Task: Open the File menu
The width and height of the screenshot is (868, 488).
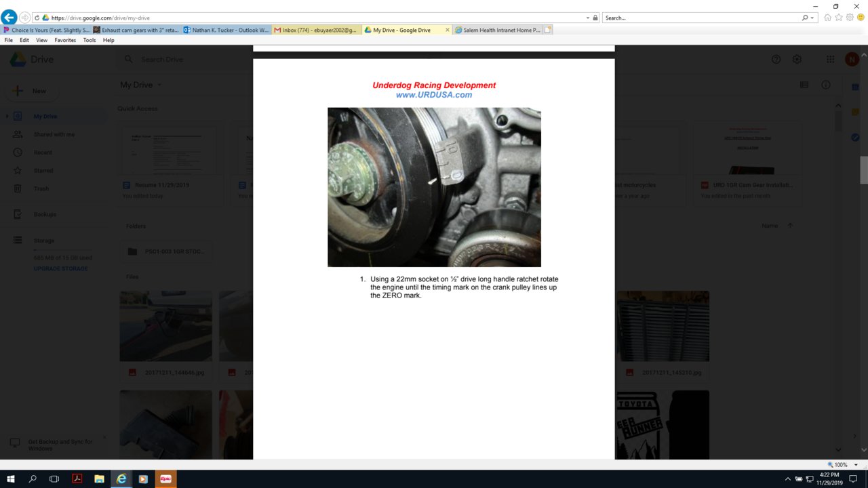Action: [x=8, y=40]
